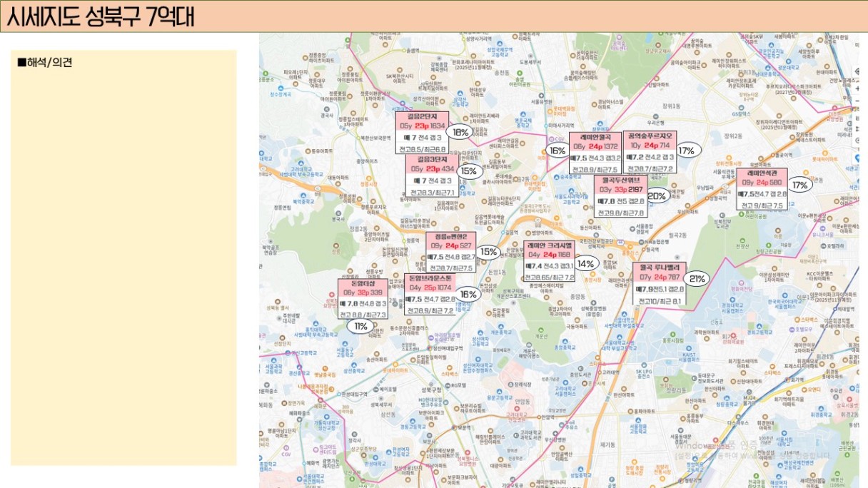Select the 21% oval beside 월곡 루나밸리
Image resolution: width=868 pixels, height=488 pixels.
[696, 279]
